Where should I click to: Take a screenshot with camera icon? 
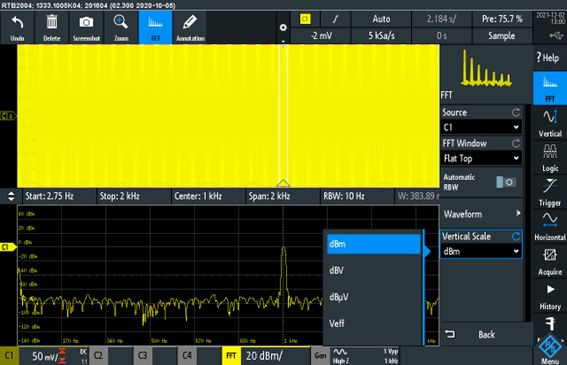click(86, 27)
